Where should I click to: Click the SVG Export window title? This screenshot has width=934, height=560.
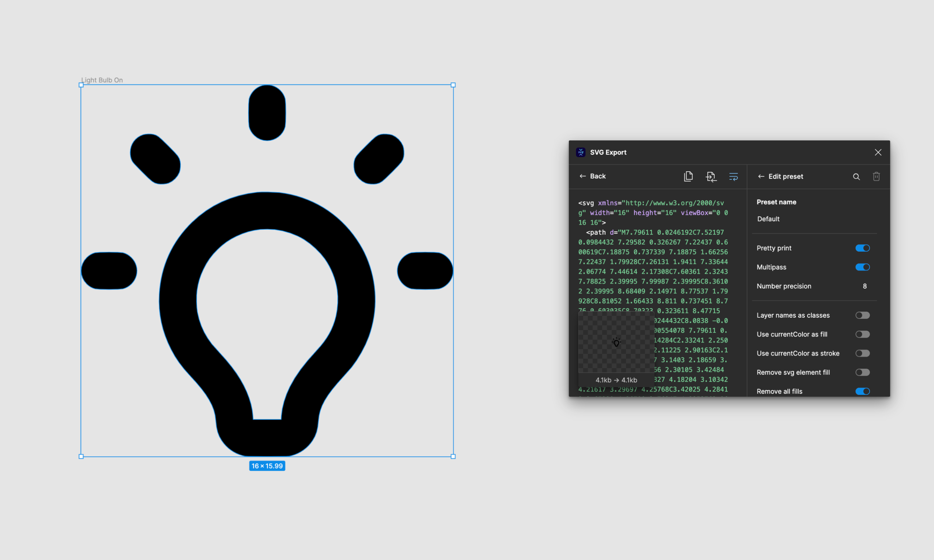pyautogui.click(x=608, y=152)
